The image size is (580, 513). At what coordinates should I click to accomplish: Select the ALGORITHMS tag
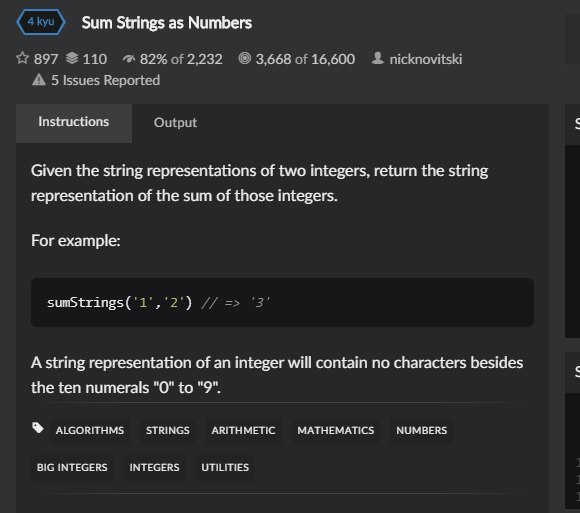[x=90, y=431]
